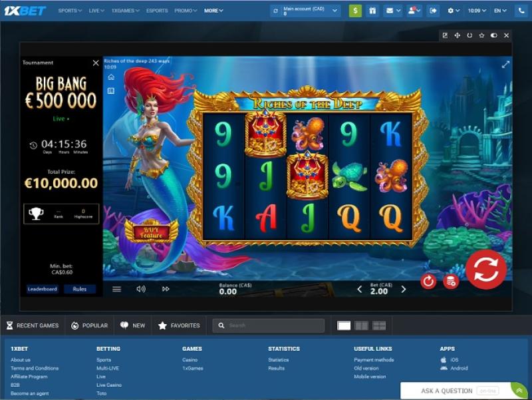
Task: Open the coins bet settings icon
Action: coord(451,282)
